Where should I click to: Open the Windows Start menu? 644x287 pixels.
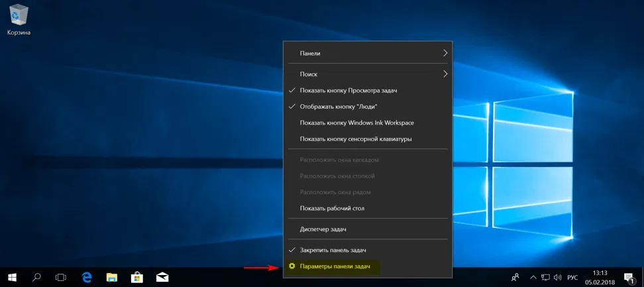coord(12,277)
